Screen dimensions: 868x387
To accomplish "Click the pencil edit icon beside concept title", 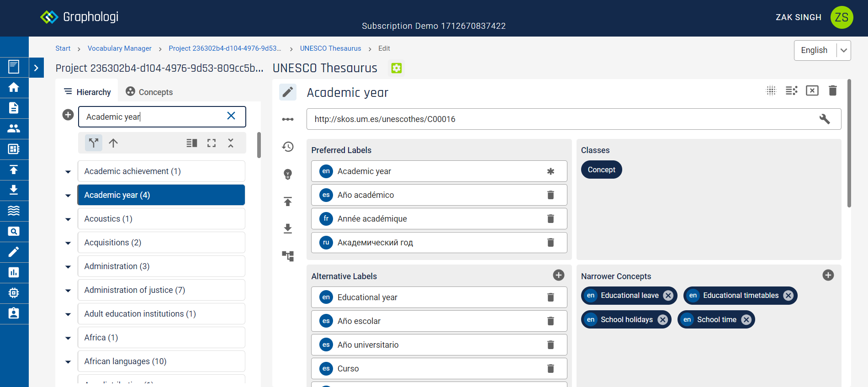I will click(288, 92).
